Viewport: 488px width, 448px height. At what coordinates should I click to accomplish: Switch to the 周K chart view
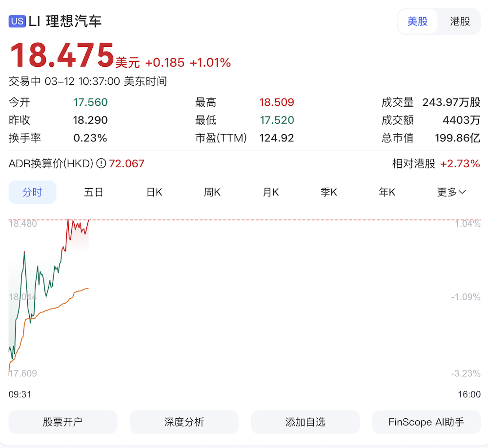[212, 192]
